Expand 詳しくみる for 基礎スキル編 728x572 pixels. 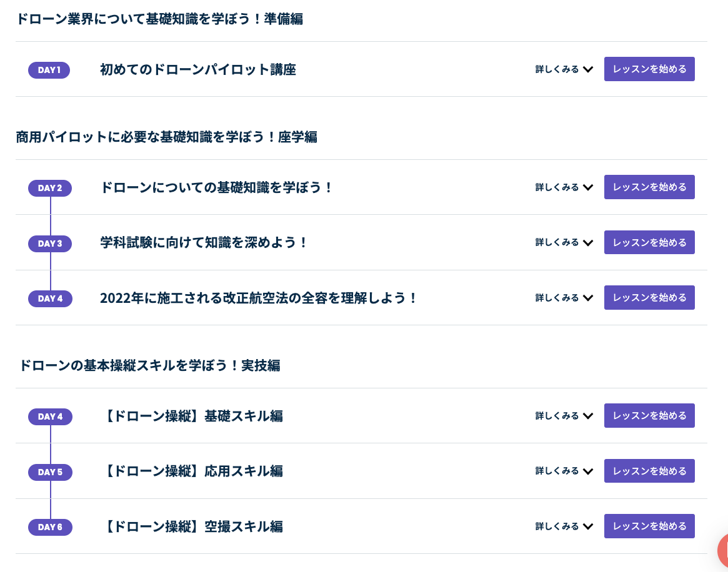[x=564, y=416]
